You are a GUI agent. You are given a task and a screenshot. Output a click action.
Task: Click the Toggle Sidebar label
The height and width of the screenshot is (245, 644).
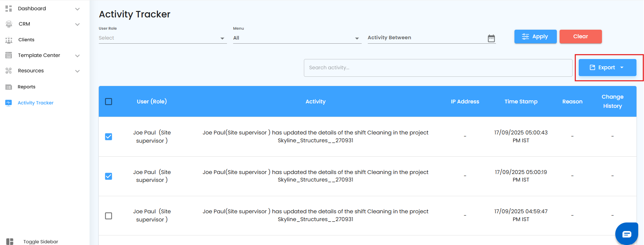(41, 242)
